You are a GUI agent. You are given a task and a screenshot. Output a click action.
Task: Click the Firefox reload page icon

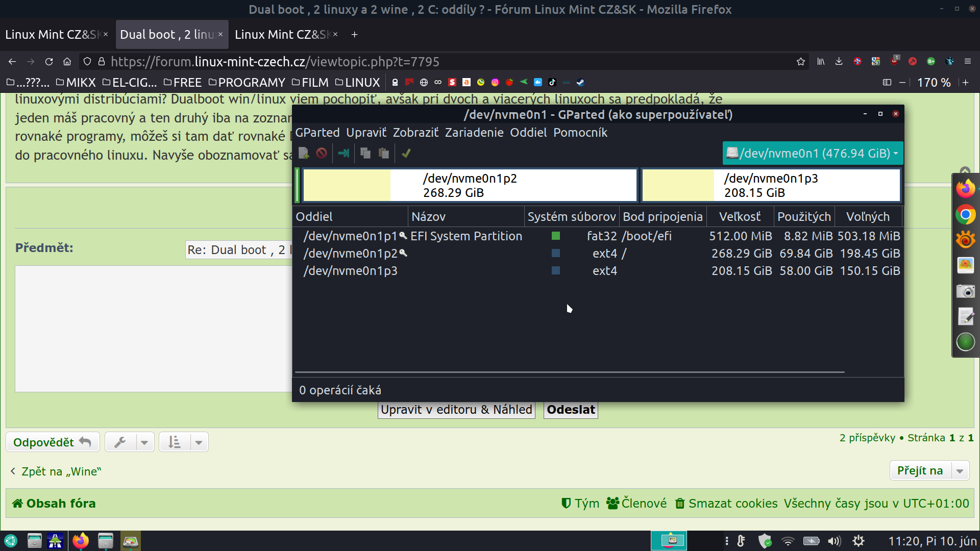point(49,62)
